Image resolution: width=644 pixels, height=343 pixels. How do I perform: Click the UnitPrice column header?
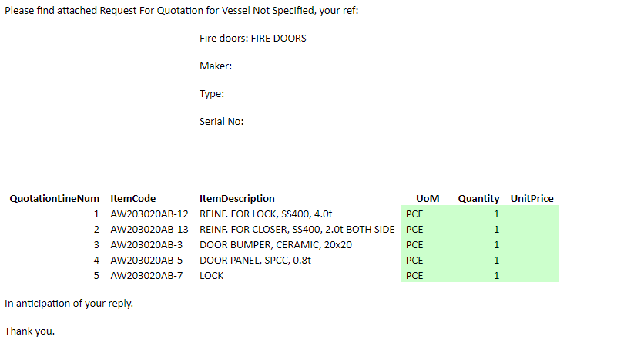tap(532, 199)
